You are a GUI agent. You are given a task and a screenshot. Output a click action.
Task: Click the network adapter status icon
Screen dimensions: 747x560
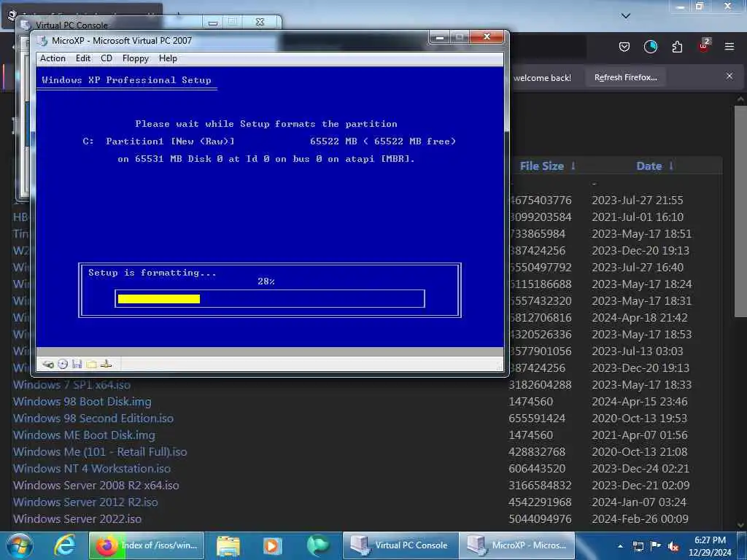(107, 365)
